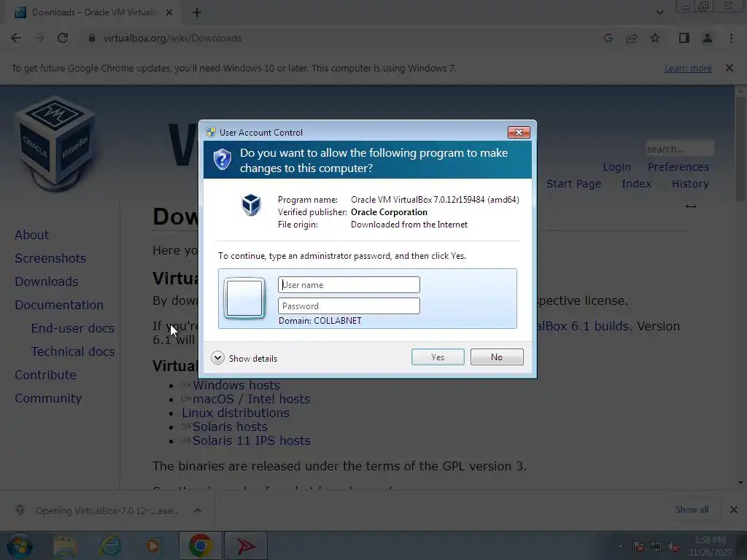Click Yes in the User Account Control dialog

(438, 357)
